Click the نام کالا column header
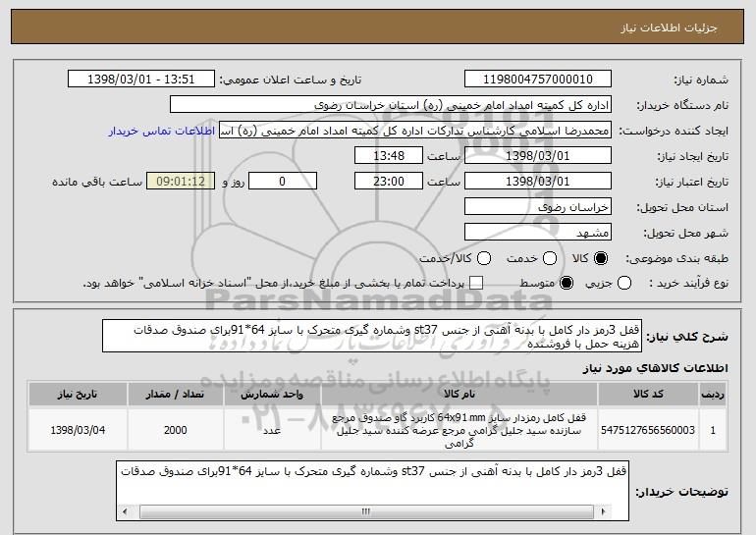The width and height of the screenshot is (756, 535). 459,395
